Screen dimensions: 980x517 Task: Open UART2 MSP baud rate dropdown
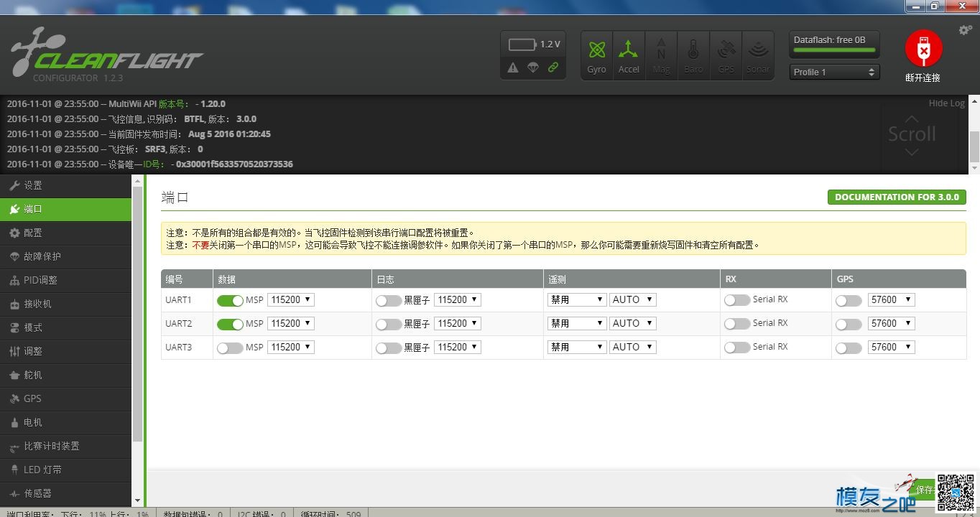tap(291, 324)
